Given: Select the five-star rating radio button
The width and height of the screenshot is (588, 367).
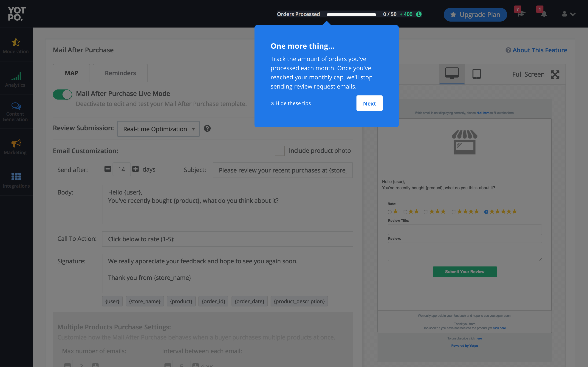Looking at the screenshot, I should (486, 212).
